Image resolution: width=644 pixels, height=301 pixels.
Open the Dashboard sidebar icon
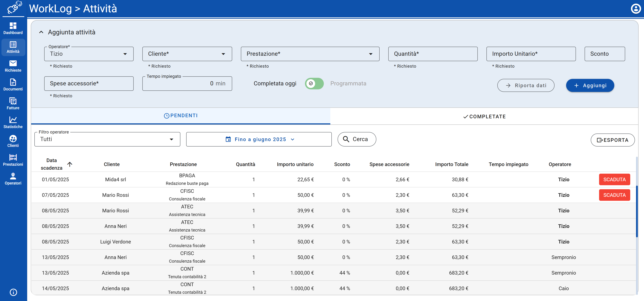point(13,28)
